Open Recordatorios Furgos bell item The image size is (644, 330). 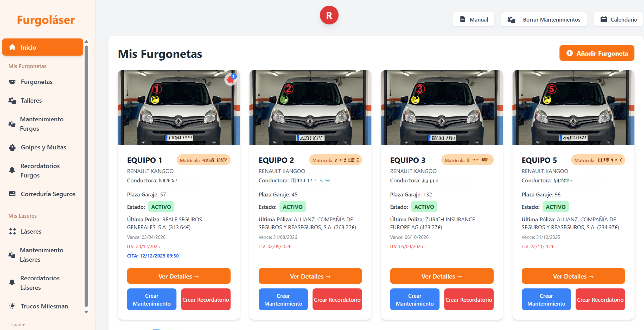pyautogui.click(x=40, y=171)
